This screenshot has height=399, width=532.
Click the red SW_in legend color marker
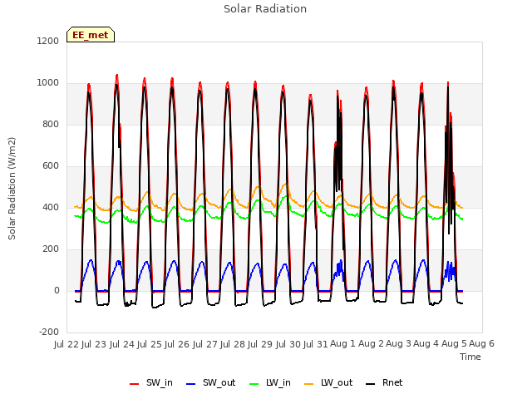click(135, 384)
